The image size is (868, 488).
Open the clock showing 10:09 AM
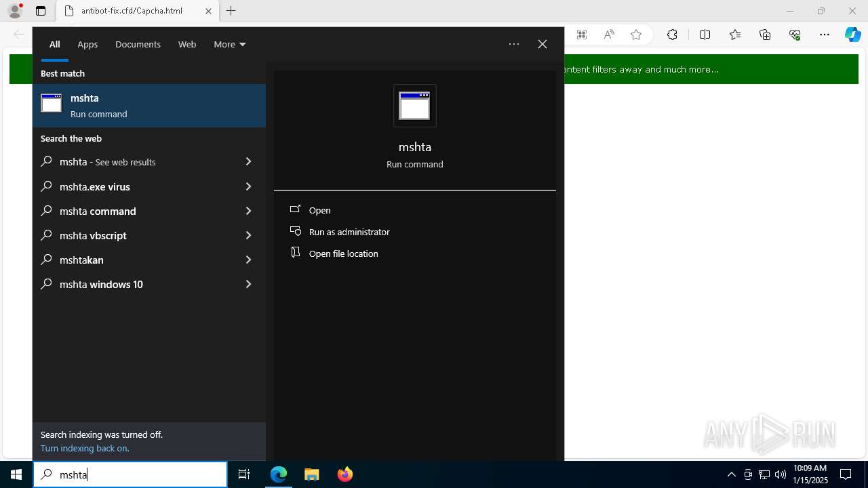tap(810, 474)
